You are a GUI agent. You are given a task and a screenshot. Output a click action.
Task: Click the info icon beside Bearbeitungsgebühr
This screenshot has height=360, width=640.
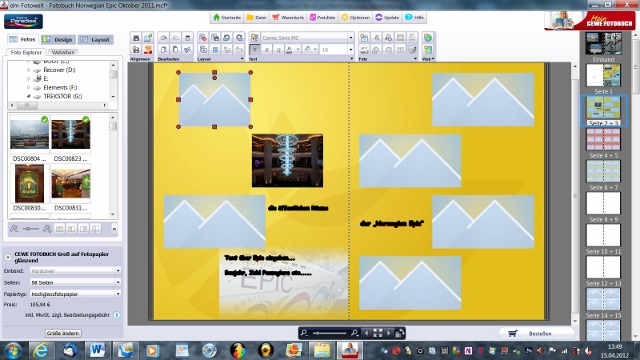coord(117,315)
